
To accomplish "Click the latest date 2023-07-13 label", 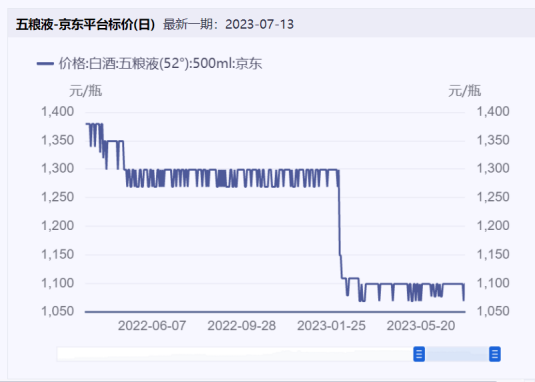I will [x=259, y=25].
